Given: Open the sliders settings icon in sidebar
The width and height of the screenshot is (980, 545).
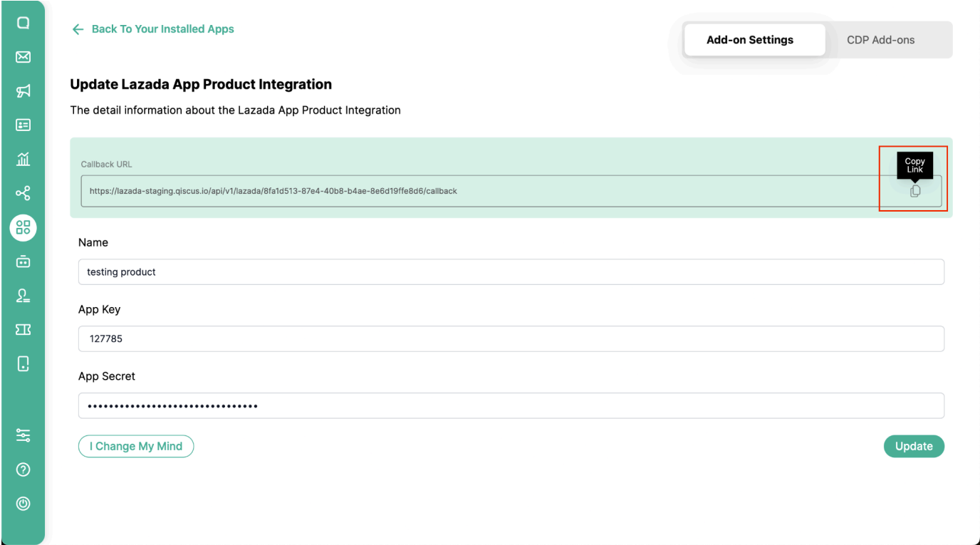Looking at the screenshot, I should coord(23,435).
